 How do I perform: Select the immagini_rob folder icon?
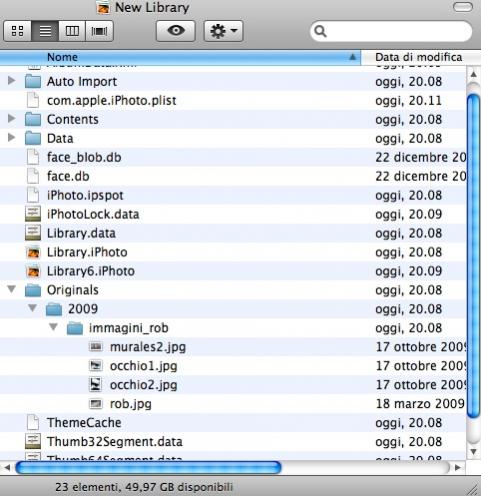75,328
